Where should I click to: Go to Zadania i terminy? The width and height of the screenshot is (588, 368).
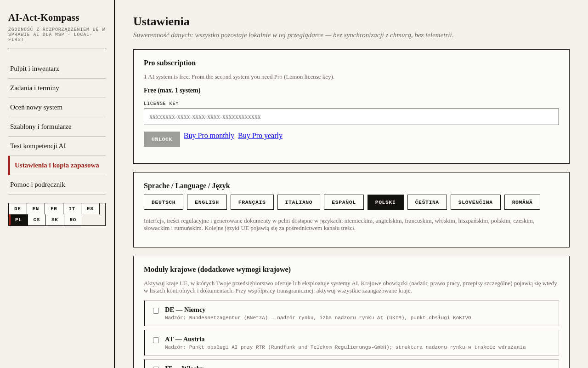(x=57, y=88)
